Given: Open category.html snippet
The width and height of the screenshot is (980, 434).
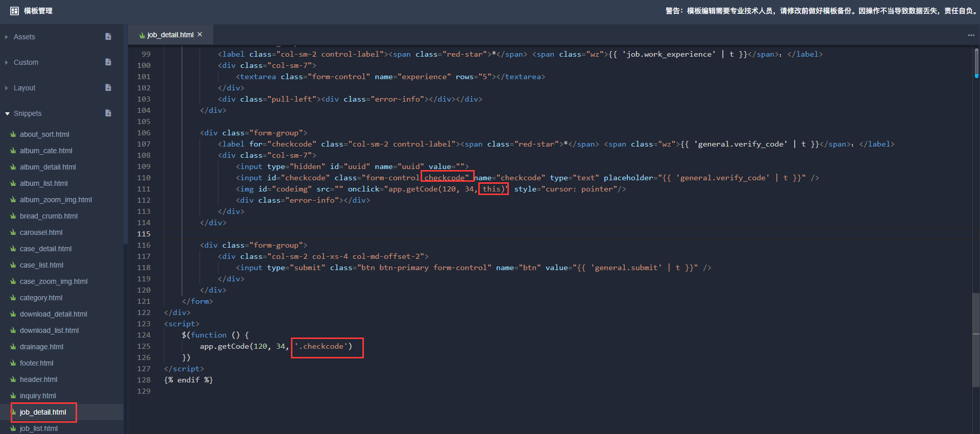Looking at the screenshot, I should (41, 298).
